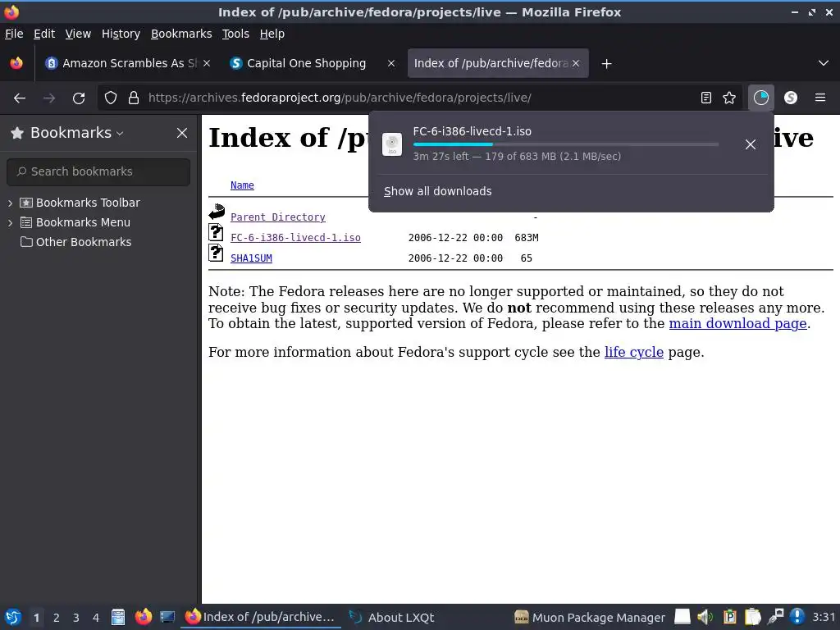Switch to the Amazon Scrambles tab
Viewport: 840px width, 630px height.
127,63
